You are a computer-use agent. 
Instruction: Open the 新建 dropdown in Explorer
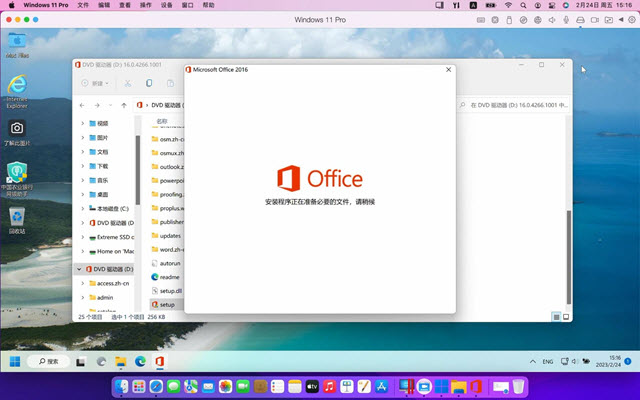tap(96, 83)
